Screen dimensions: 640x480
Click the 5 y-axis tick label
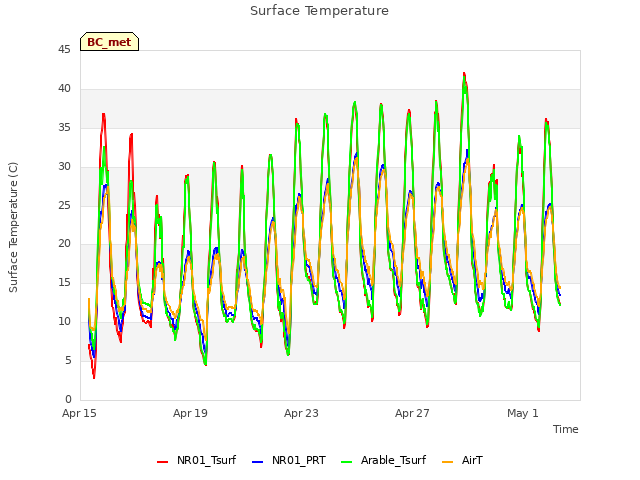click(x=68, y=360)
